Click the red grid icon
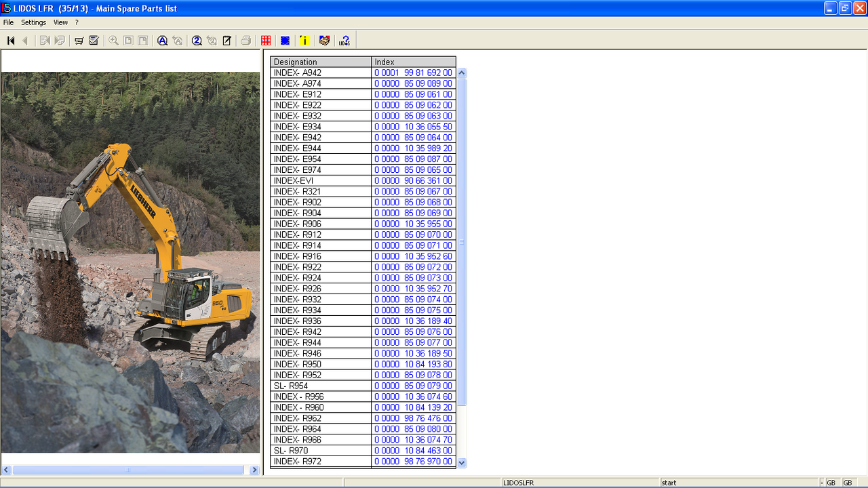Screen dimensions: 868x488 click(266, 41)
